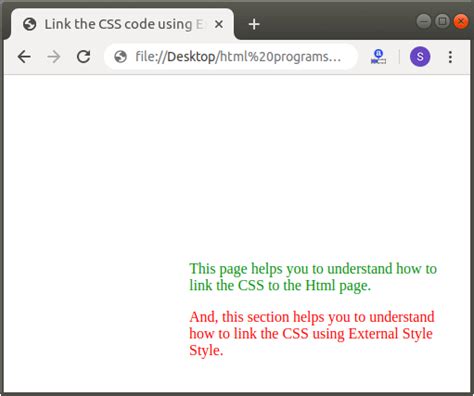
Task: Open a new tab with plus button
Action: 254,24
